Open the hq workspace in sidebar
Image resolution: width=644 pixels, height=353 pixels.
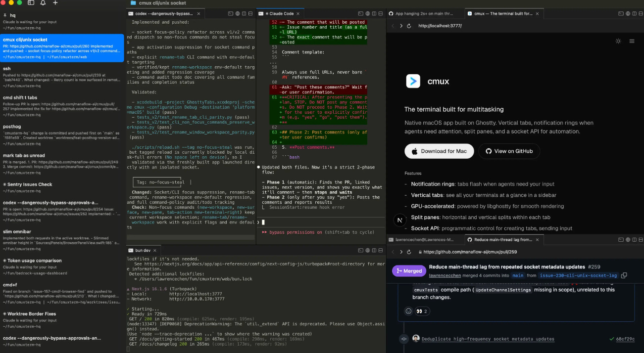tap(62, 21)
